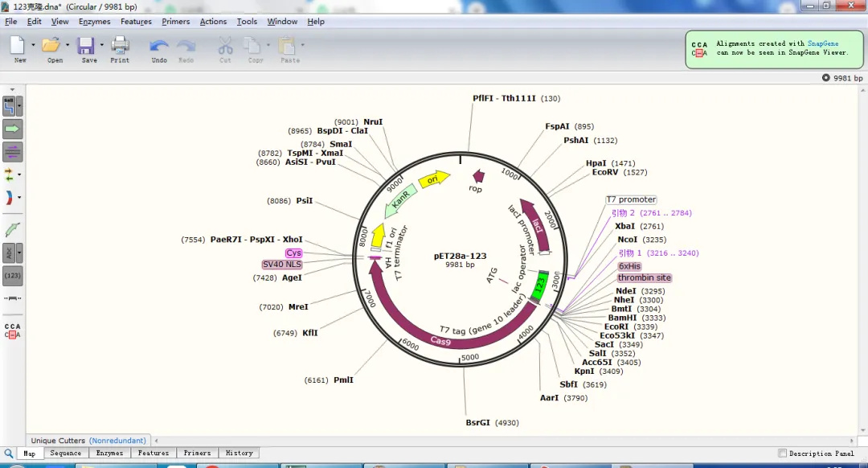Enable the Description Panel checkbox

pyautogui.click(x=783, y=454)
